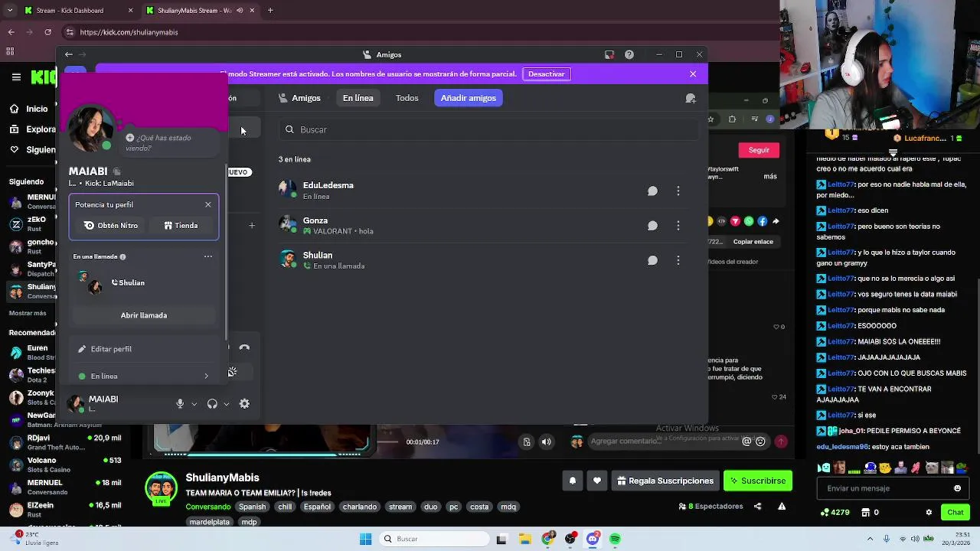Select Inicio in Kick sidebar
This screenshot has width=980, height=551.
click(29, 109)
